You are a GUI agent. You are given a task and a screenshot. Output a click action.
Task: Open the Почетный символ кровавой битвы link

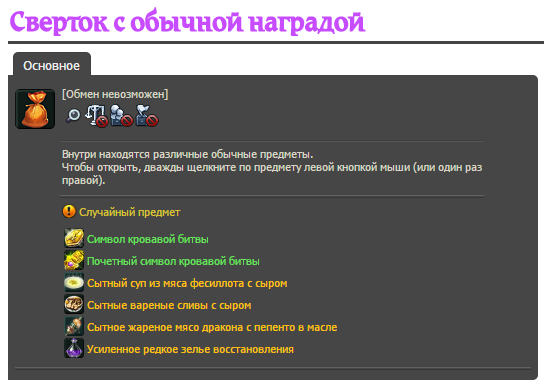tap(173, 261)
